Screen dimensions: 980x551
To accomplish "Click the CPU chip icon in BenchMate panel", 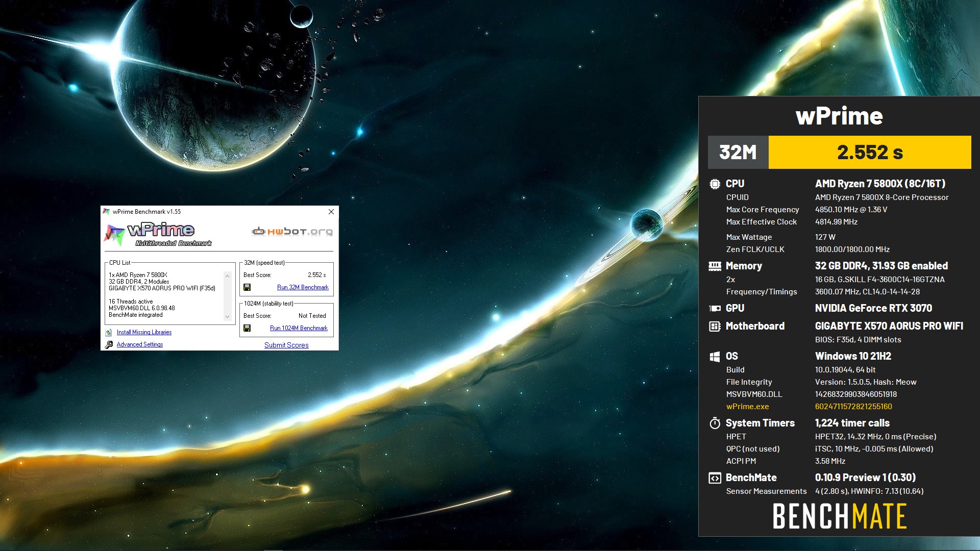I will 715,184.
